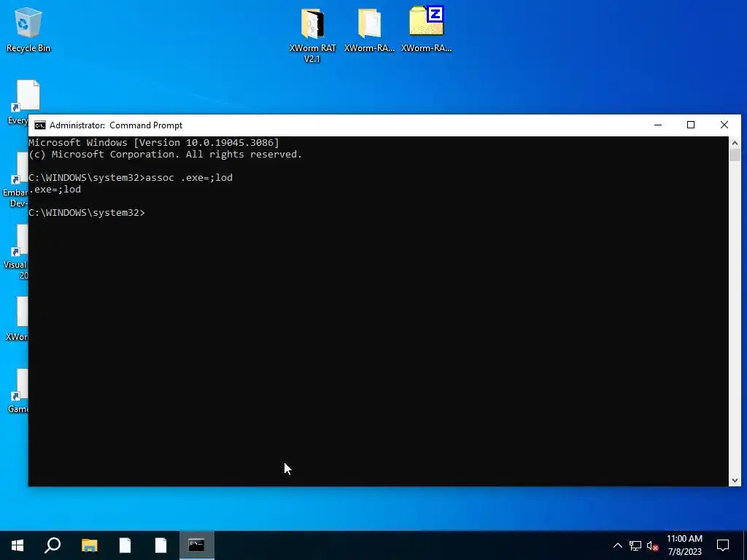
Task: Click the Command Prompt taskbar button
Action: [x=196, y=545]
